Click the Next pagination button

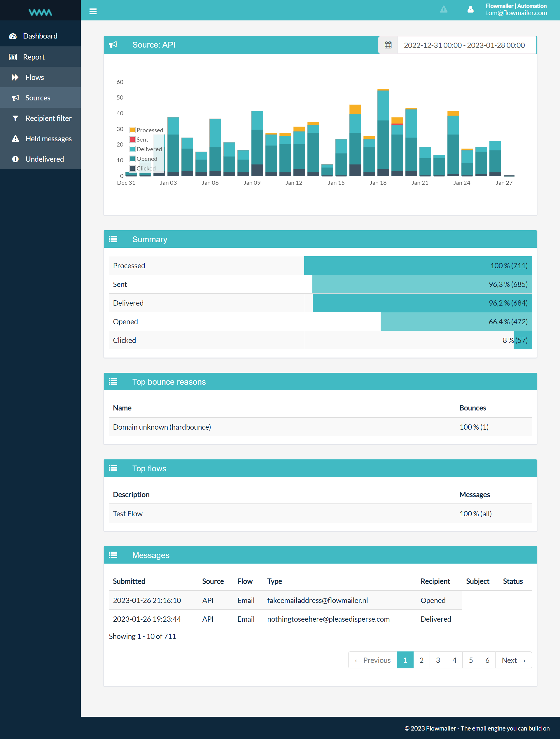tap(514, 660)
